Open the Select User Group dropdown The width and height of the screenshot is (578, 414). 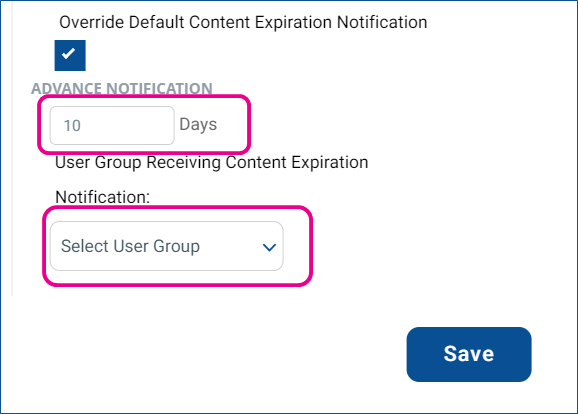tap(167, 246)
